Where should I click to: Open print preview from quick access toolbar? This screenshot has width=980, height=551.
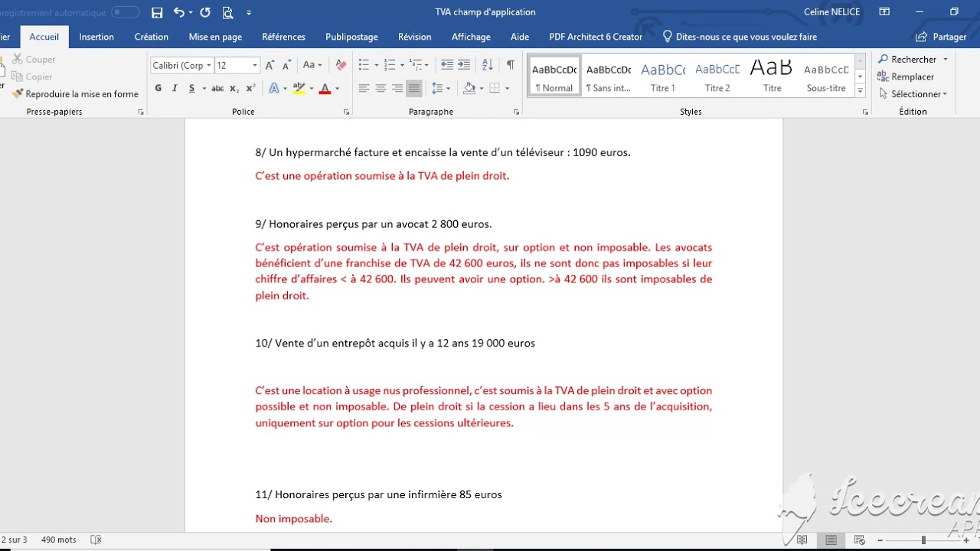(x=227, y=12)
